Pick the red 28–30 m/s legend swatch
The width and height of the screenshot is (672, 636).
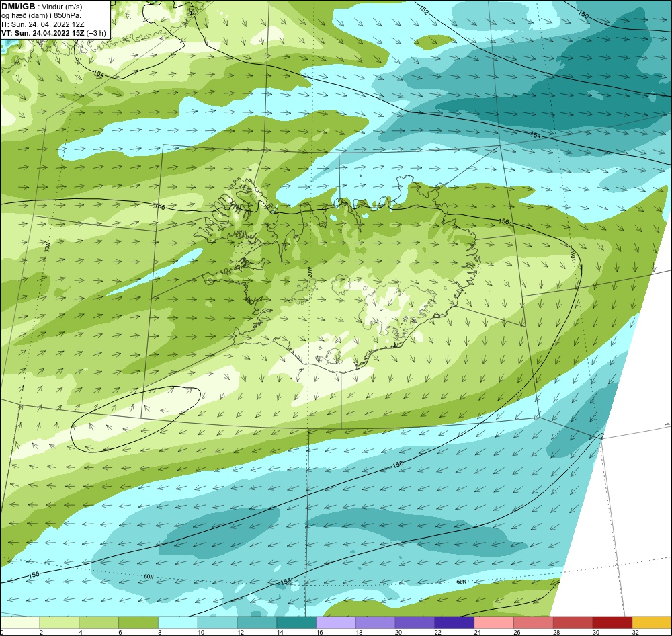(573, 623)
